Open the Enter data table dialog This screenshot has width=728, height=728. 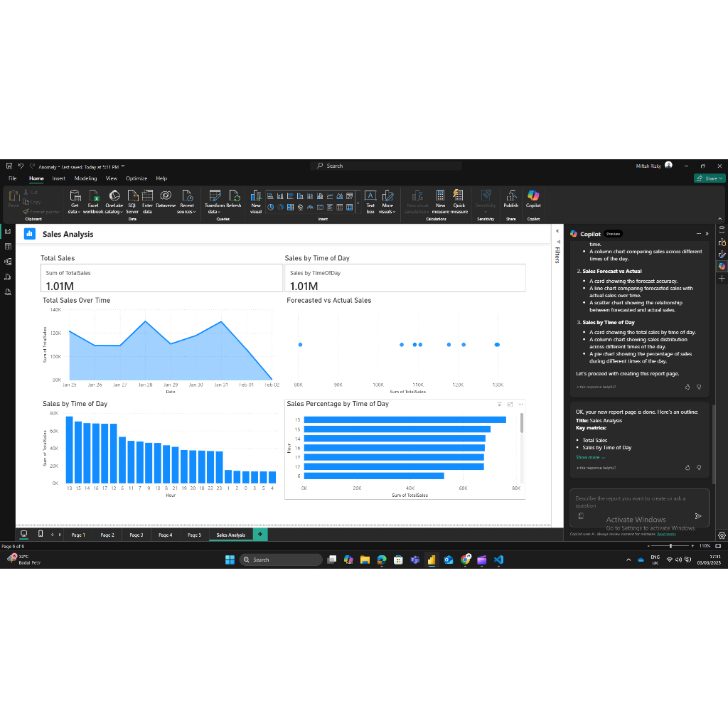(148, 201)
